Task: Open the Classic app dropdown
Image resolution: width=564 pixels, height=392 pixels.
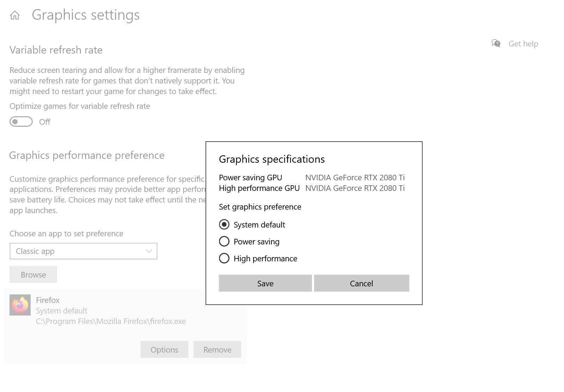Action: click(83, 251)
